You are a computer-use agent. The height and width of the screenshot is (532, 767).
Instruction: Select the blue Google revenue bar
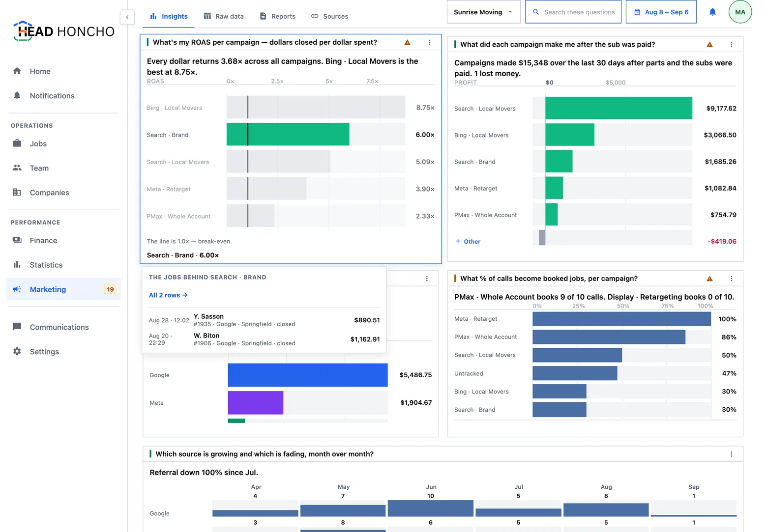click(308, 375)
